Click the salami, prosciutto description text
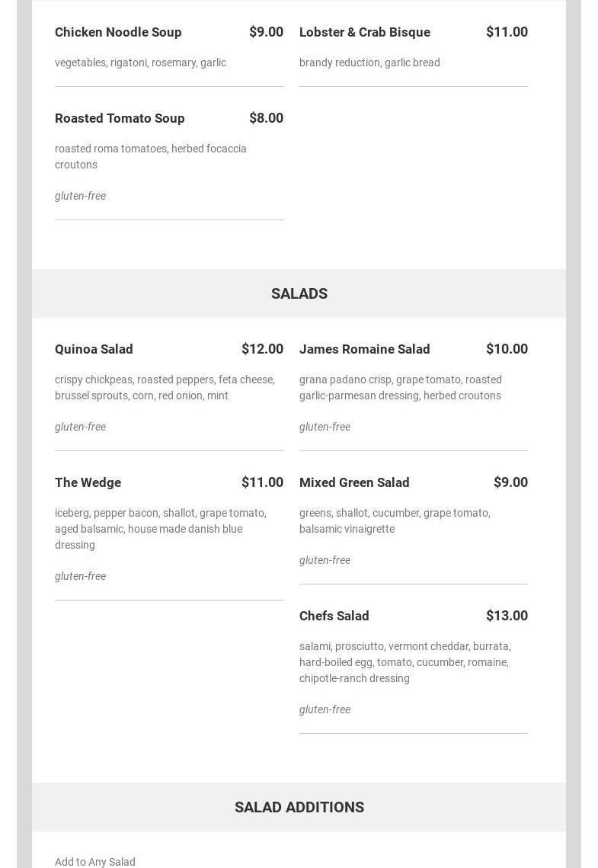598x868 pixels. 405,662
